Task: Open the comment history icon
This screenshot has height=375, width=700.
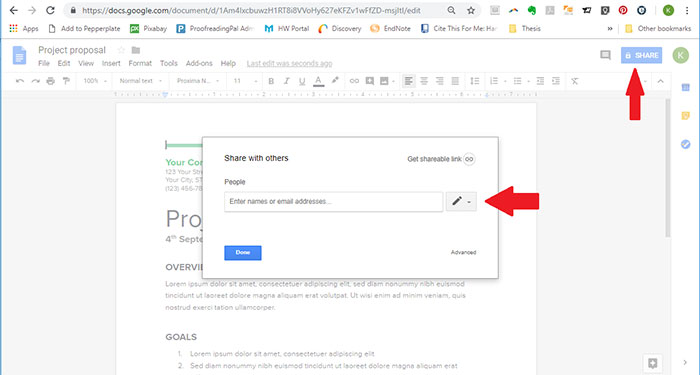Action: (605, 55)
